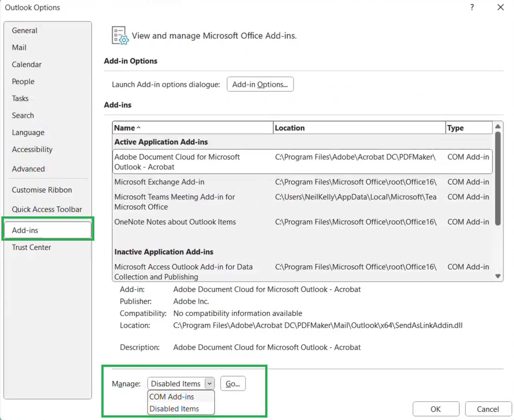Click the Add-in Options... button
Image resolution: width=514 pixels, height=420 pixels.
[260, 84]
